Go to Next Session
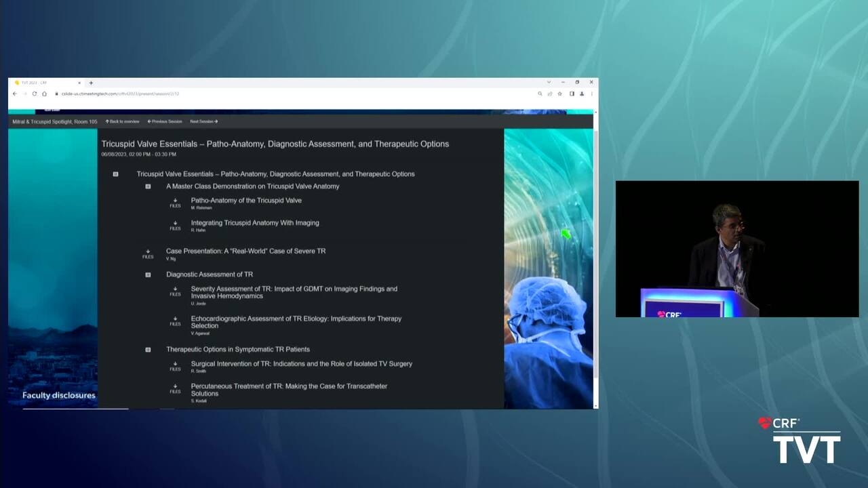The width and height of the screenshot is (868, 488). pyautogui.click(x=204, y=121)
